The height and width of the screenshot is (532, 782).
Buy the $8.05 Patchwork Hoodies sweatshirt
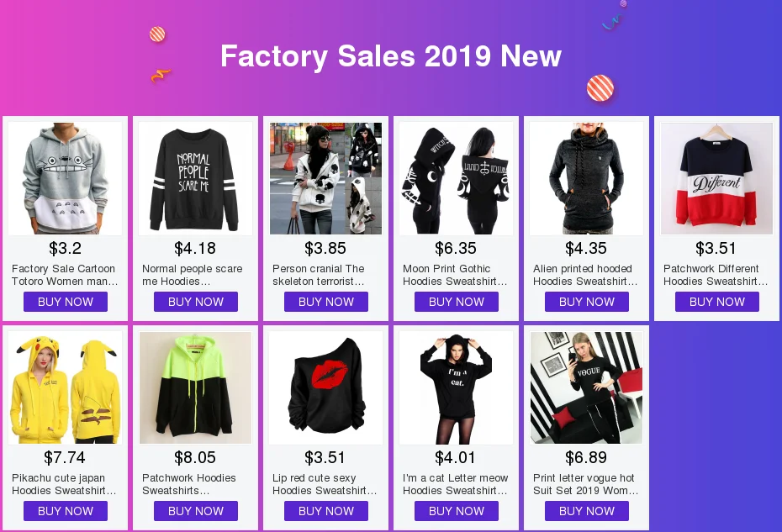pos(195,511)
